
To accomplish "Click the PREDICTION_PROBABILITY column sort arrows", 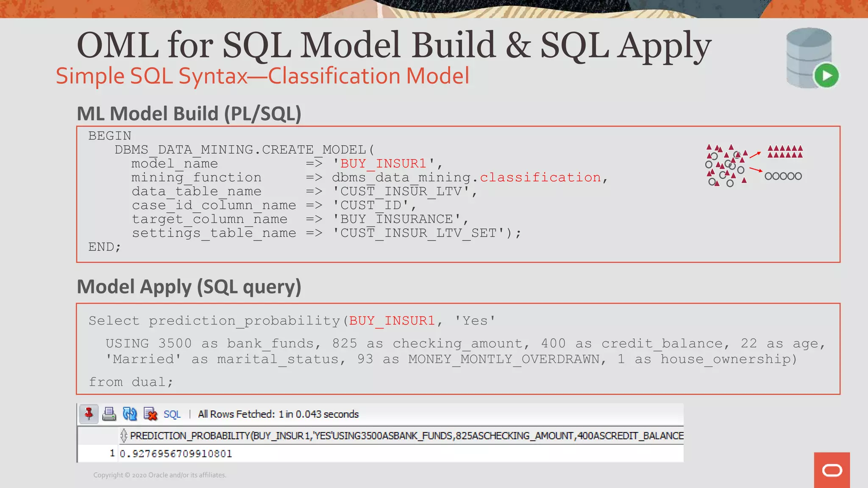I will click(x=123, y=435).
